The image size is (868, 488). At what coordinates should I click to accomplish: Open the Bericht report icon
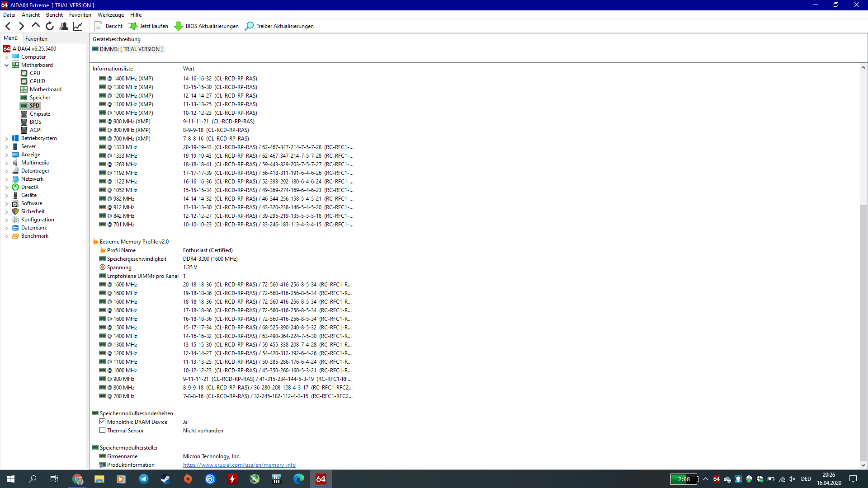pyautogui.click(x=99, y=26)
